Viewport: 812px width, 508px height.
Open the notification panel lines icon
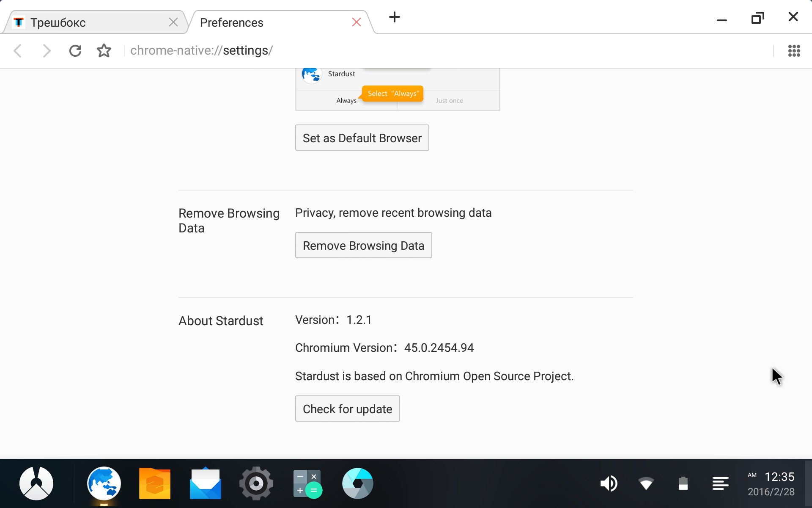coord(720,483)
